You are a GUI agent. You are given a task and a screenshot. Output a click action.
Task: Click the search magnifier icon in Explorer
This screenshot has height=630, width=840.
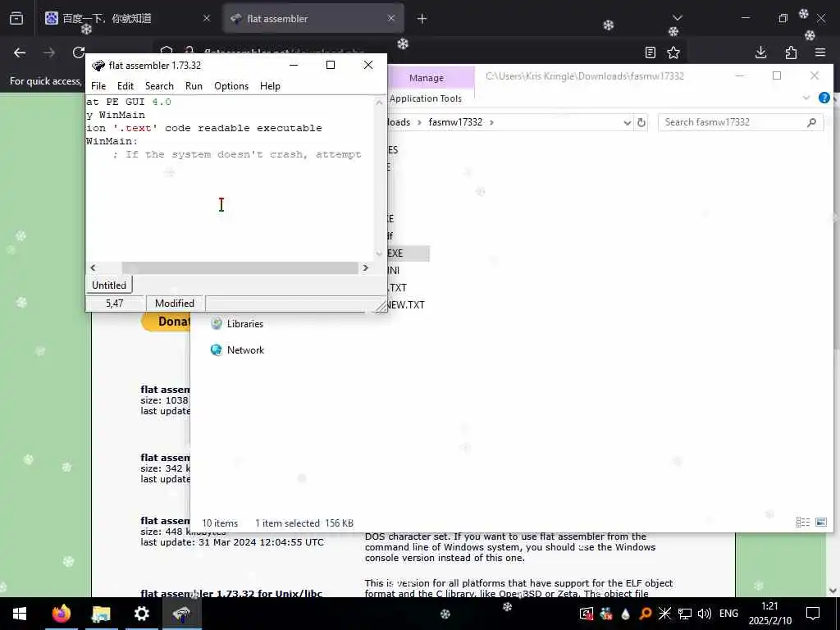pyautogui.click(x=811, y=123)
